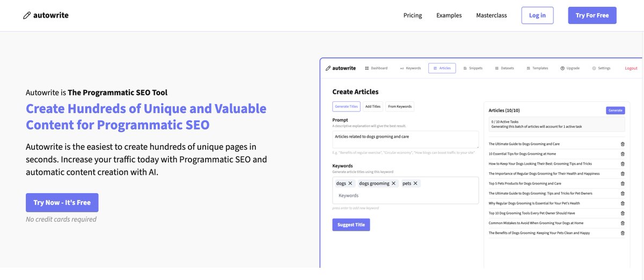Viewport: 644px width, 280px height.
Task: Delete 'The Benefits of Dogs Grooming' article
Action: pyautogui.click(x=623, y=233)
